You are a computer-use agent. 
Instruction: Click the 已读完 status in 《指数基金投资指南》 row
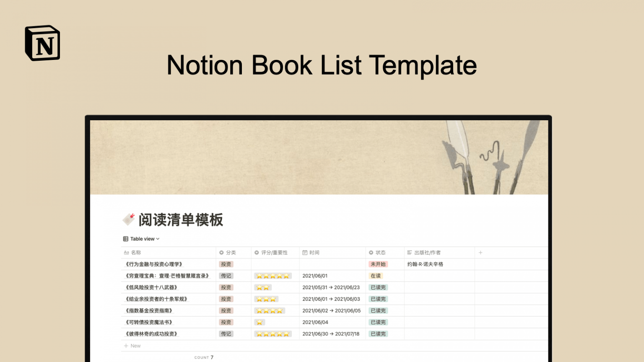[378, 310]
